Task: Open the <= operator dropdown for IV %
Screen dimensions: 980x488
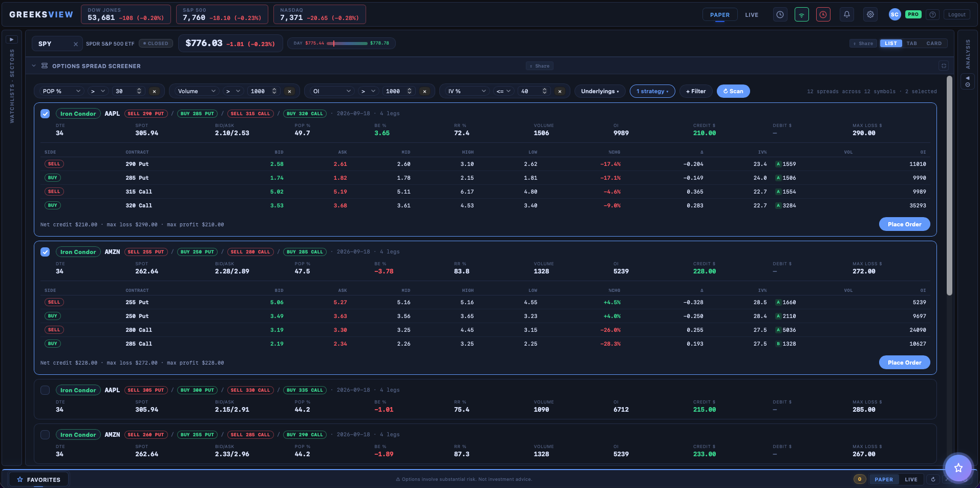Action: point(503,91)
